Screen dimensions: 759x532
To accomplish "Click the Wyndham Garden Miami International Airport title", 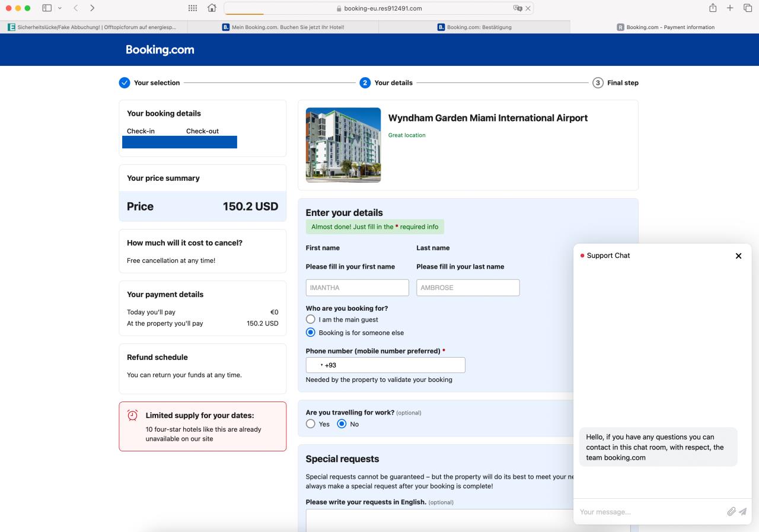I will click(x=488, y=118).
